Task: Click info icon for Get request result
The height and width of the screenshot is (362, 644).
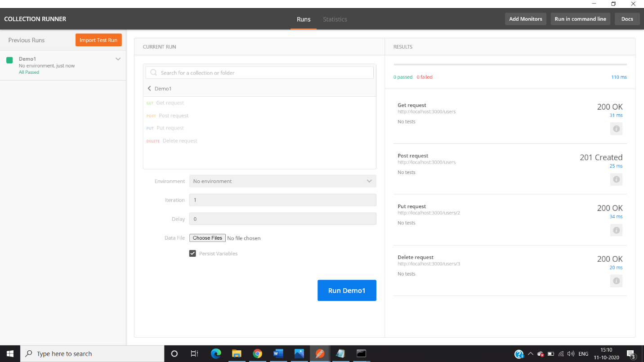Action: click(x=616, y=129)
